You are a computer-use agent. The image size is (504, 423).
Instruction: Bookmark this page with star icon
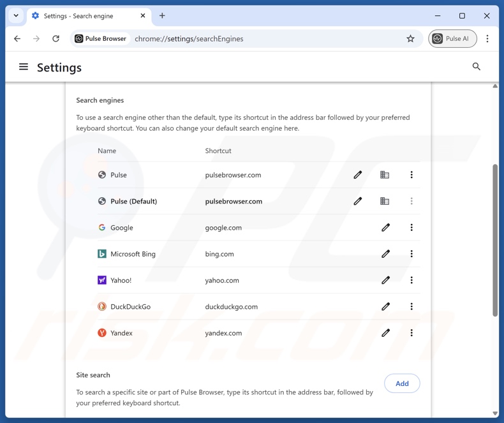(410, 38)
